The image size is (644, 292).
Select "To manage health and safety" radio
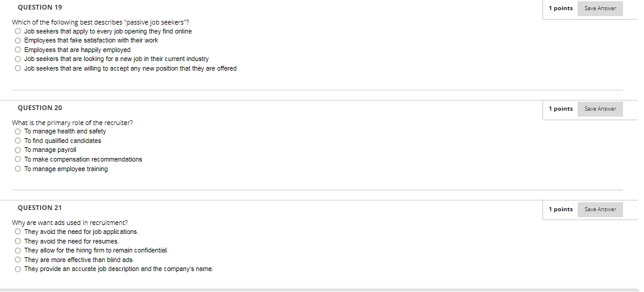click(x=18, y=132)
